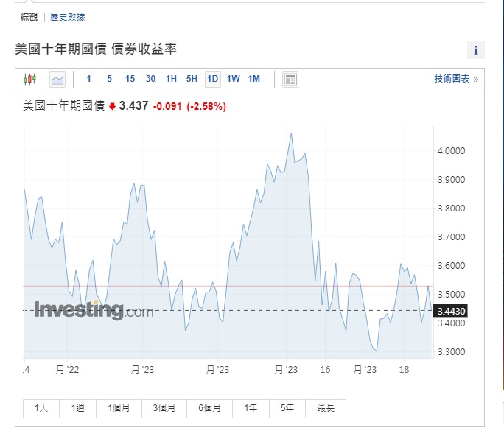Set chart interval to 30 minutes

pos(150,79)
